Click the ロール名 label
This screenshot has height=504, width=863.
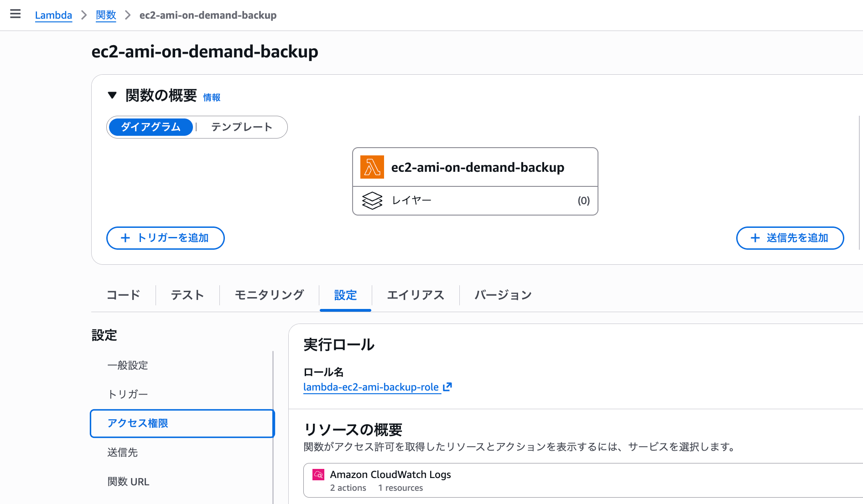(x=323, y=372)
